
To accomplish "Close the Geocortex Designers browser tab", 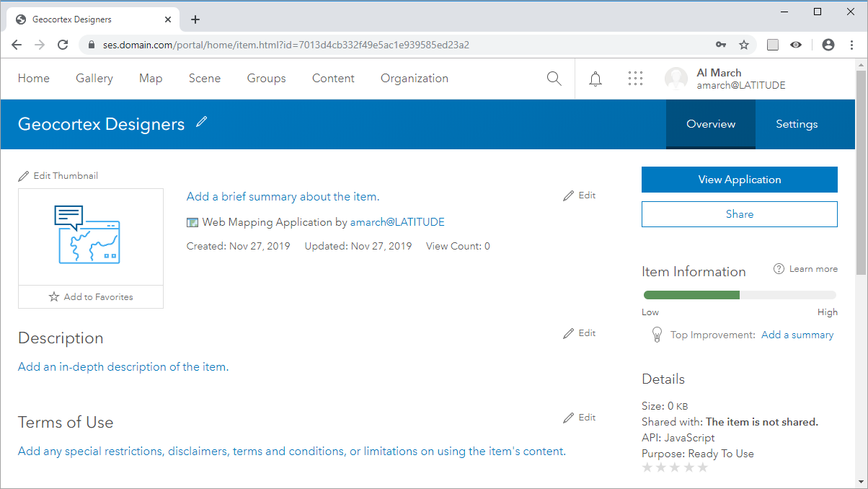I will 168,19.
